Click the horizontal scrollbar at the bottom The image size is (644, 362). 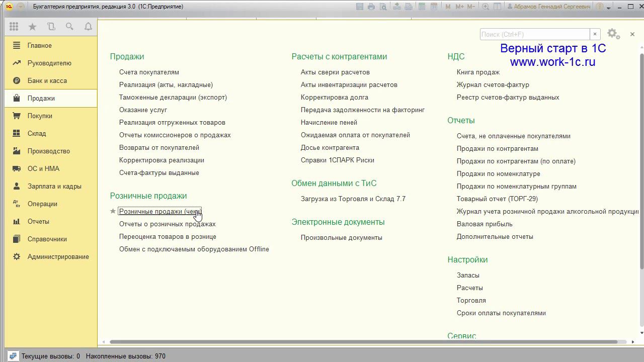363,342
